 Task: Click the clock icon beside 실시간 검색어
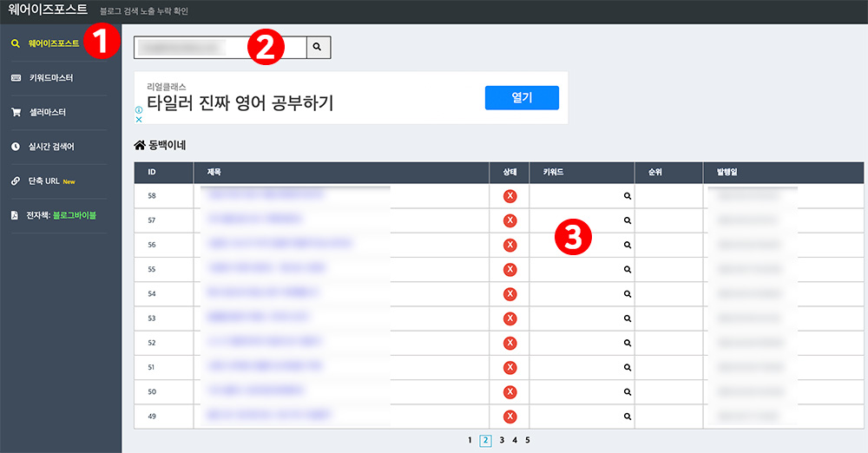pyautogui.click(x=16, y=147)
